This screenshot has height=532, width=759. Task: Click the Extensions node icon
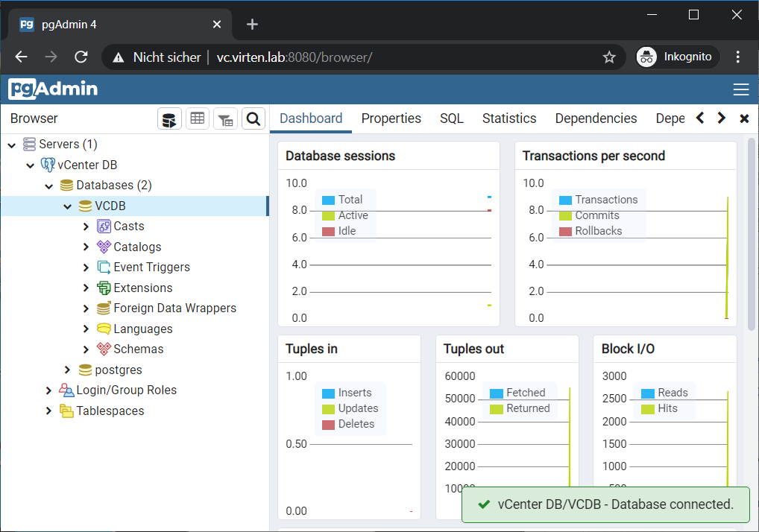point(104,288)
